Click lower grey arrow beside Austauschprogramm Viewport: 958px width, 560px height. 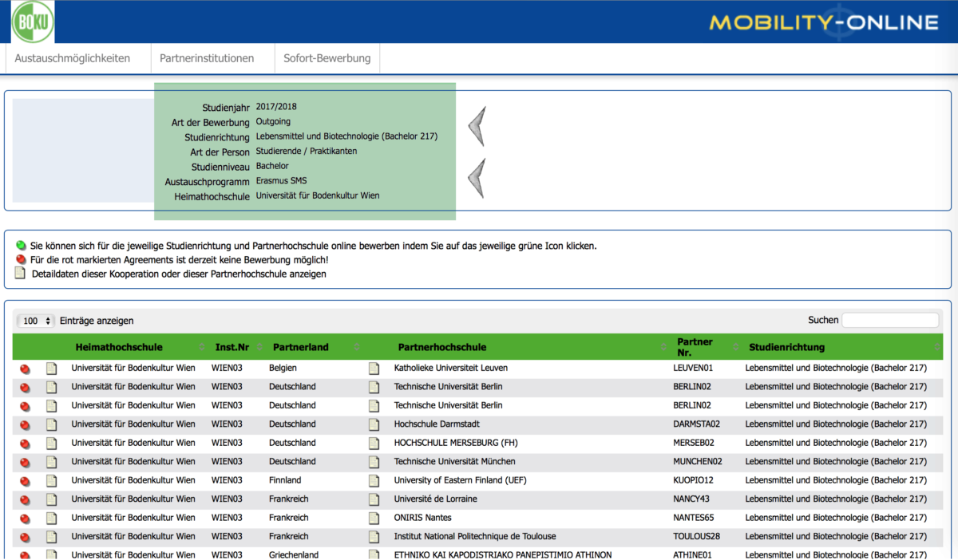477,178
